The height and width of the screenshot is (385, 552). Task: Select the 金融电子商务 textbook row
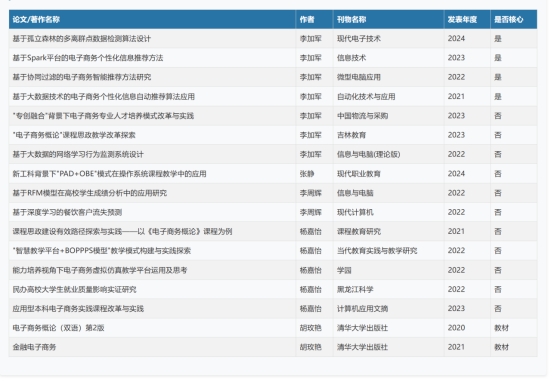[273, 347]
